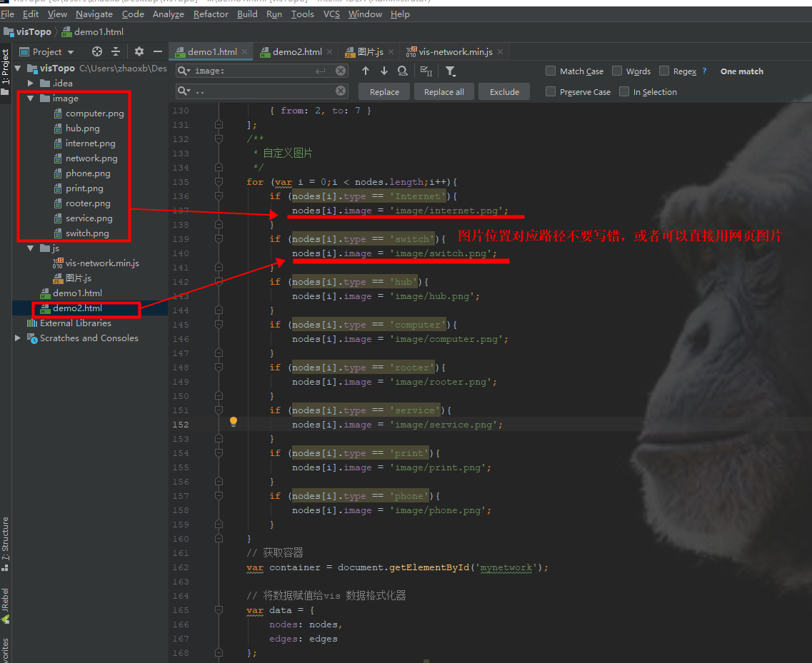This screenshot has height=663, width=812.
Task: Fold the if block at line 151
Action: (x=219, y=410)
